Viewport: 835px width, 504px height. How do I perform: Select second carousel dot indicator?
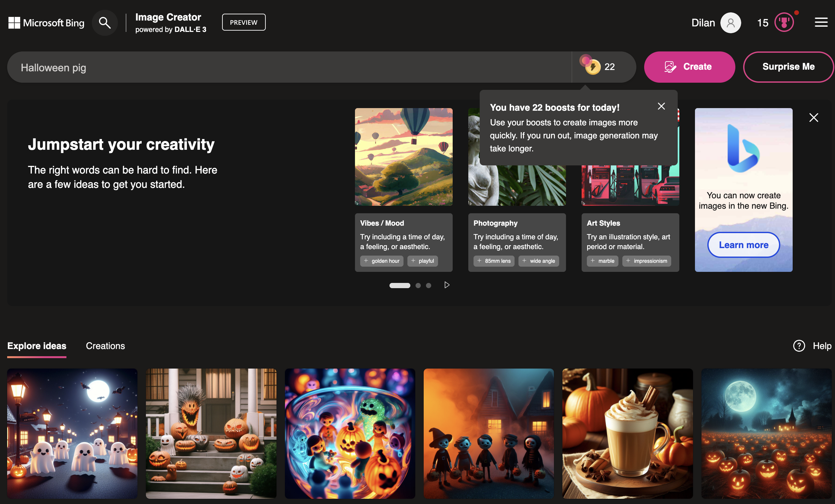(418, 285)
